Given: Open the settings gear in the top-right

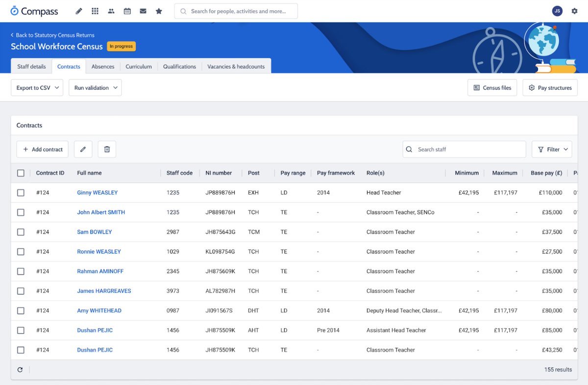Looking at the screenshot, I should pyautogui.click(x=574, y=11).
